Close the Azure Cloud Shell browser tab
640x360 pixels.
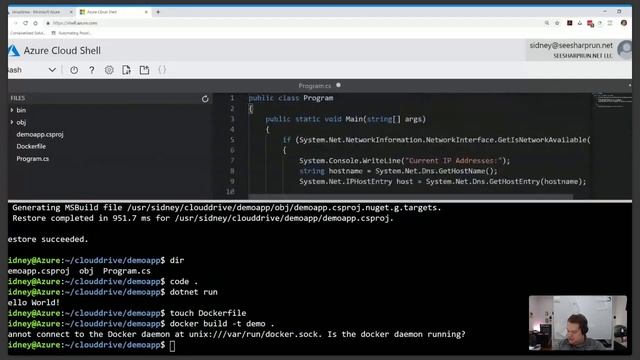146,12
